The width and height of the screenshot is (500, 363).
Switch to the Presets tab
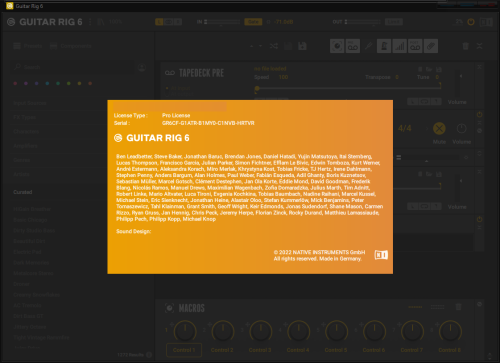pos(28,46)
